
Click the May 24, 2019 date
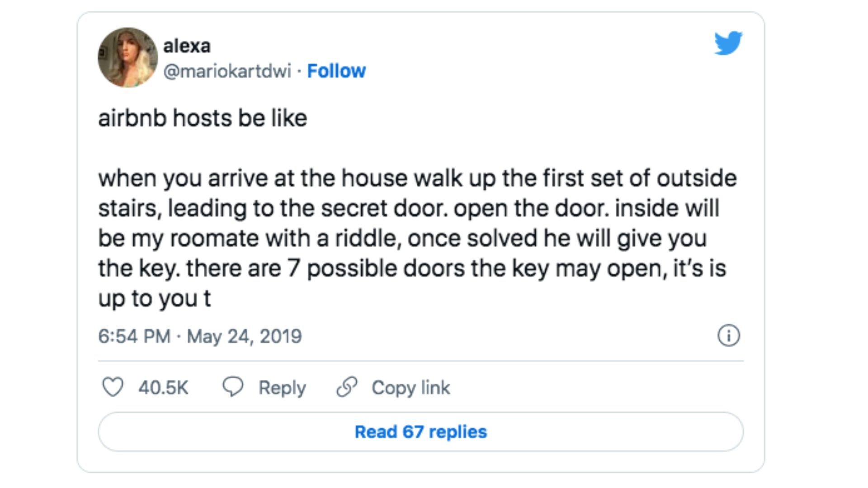click(244, 336)
